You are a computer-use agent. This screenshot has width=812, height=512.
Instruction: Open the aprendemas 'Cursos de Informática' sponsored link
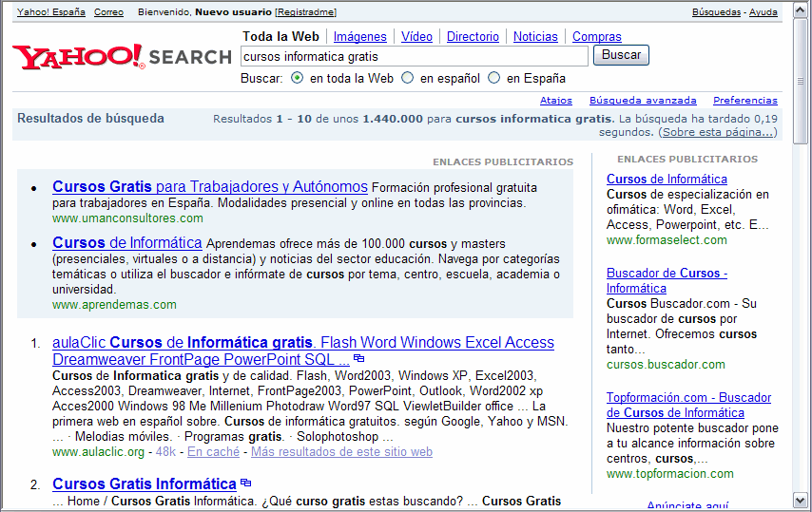click(x=126, y=242)
